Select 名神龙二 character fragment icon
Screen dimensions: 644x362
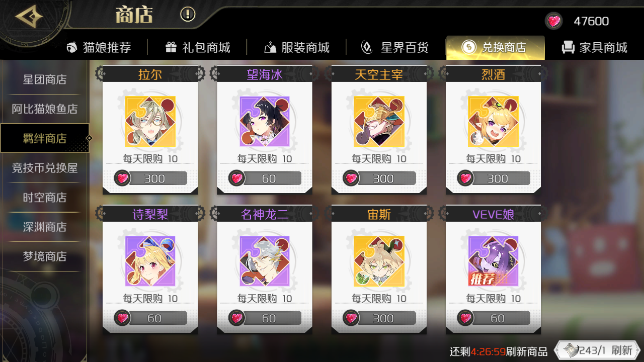click(264, 261)
